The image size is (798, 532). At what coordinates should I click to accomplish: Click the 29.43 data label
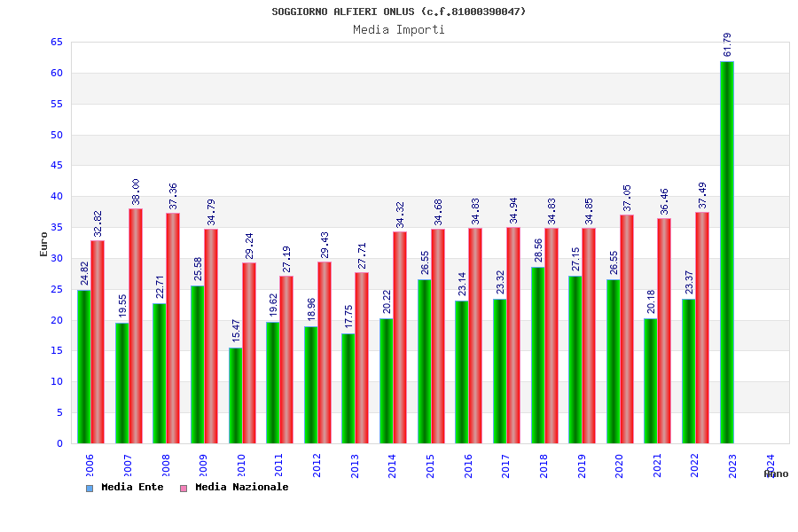coord(325,246)
